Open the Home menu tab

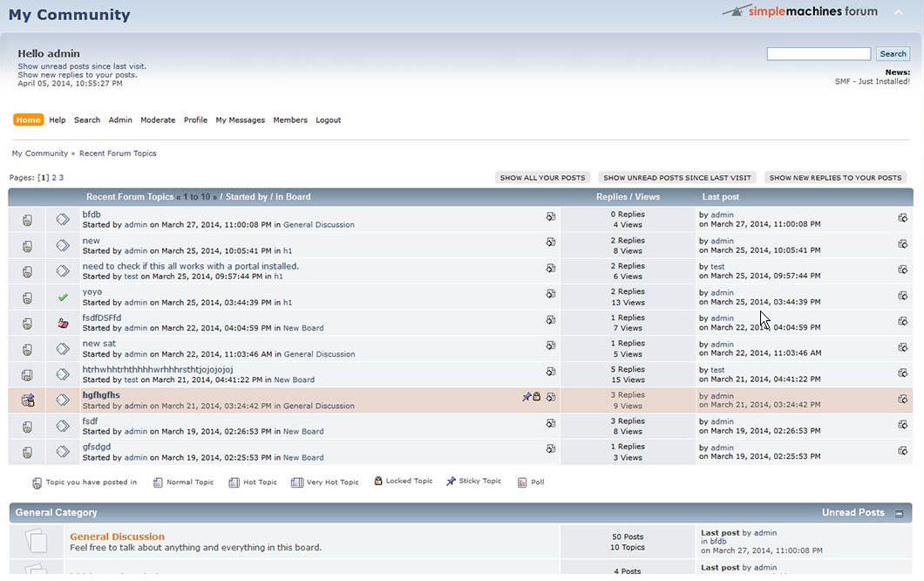pyautogui.click(x=28, y=120)
